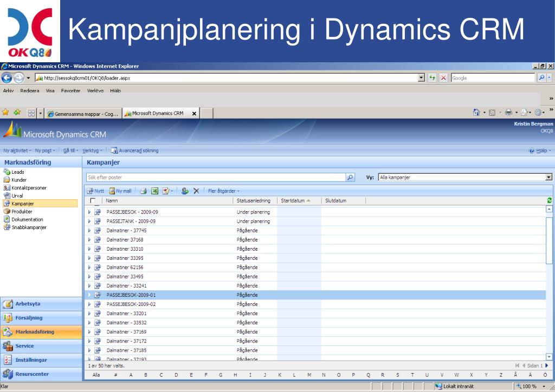
Task: Tick the select-all checkbox in the grid header
Action: point(93,200)
